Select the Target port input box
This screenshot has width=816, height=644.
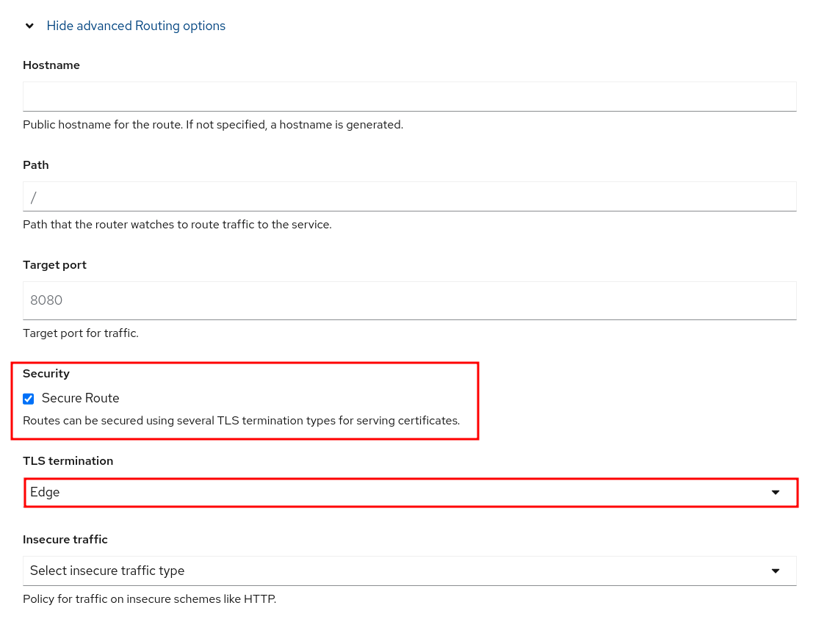coord(409,300)
